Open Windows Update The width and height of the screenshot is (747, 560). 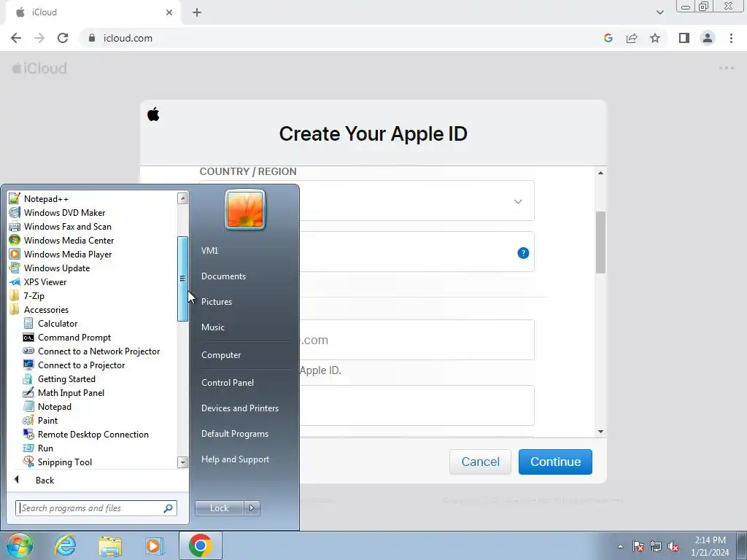coord(57,268)
